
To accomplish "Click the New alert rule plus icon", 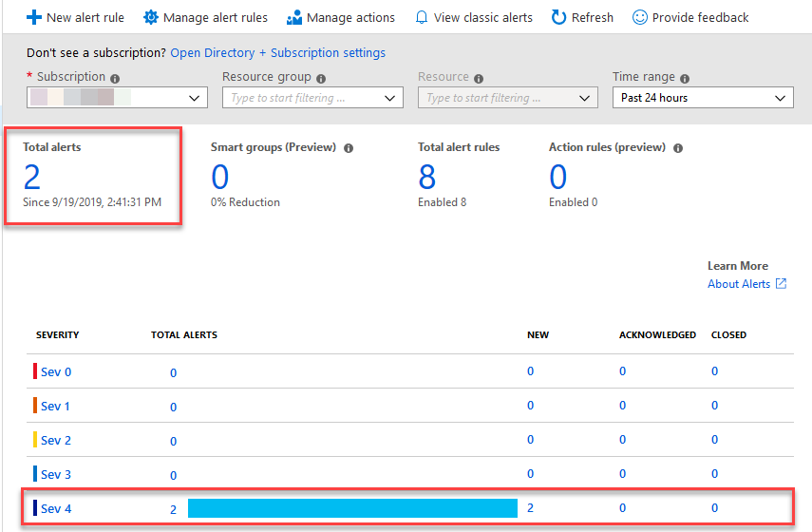I will pos(33,17).
